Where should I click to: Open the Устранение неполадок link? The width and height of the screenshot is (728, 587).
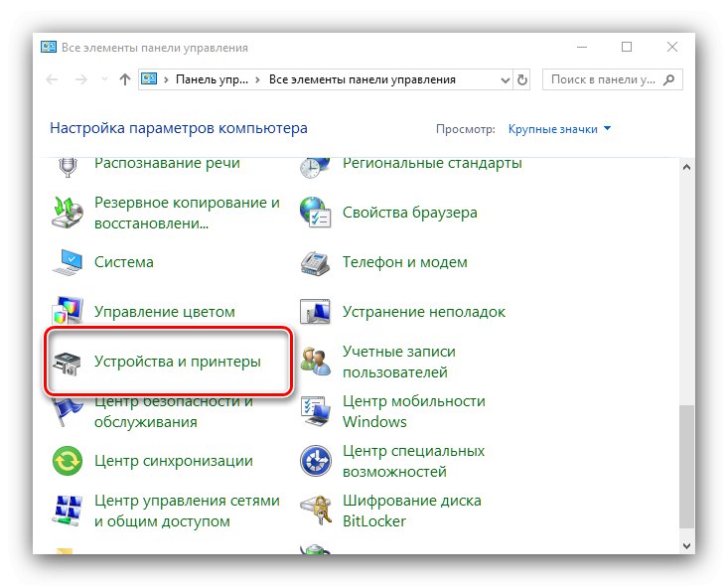pos(424,312)
